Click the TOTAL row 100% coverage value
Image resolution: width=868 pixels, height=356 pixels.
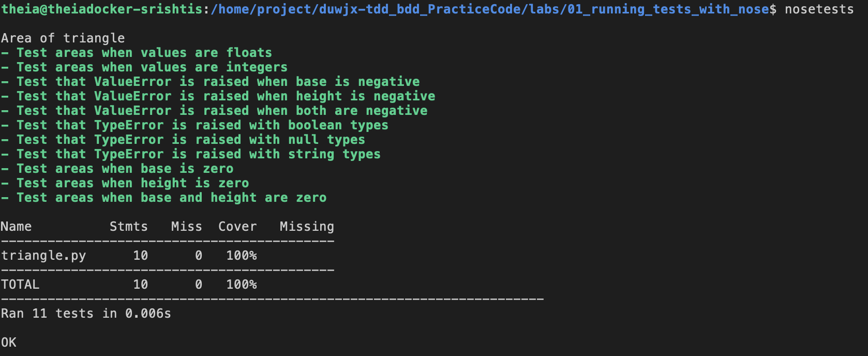click(x=242, y=285)
